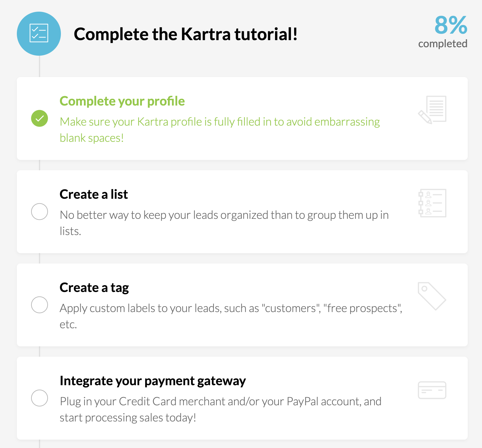This screenshot has height=448, width=482.
Task: Click the profile document and pencil icon
Action: click(x=432, y=109)
